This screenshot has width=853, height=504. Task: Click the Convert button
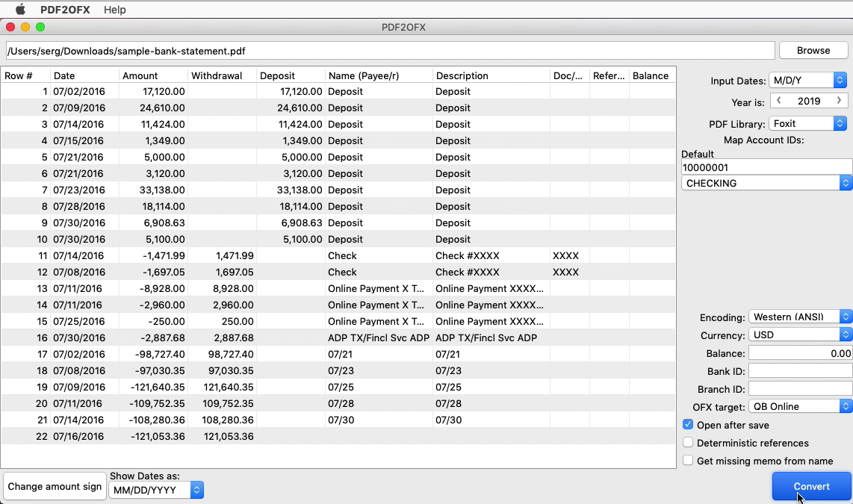811,486
